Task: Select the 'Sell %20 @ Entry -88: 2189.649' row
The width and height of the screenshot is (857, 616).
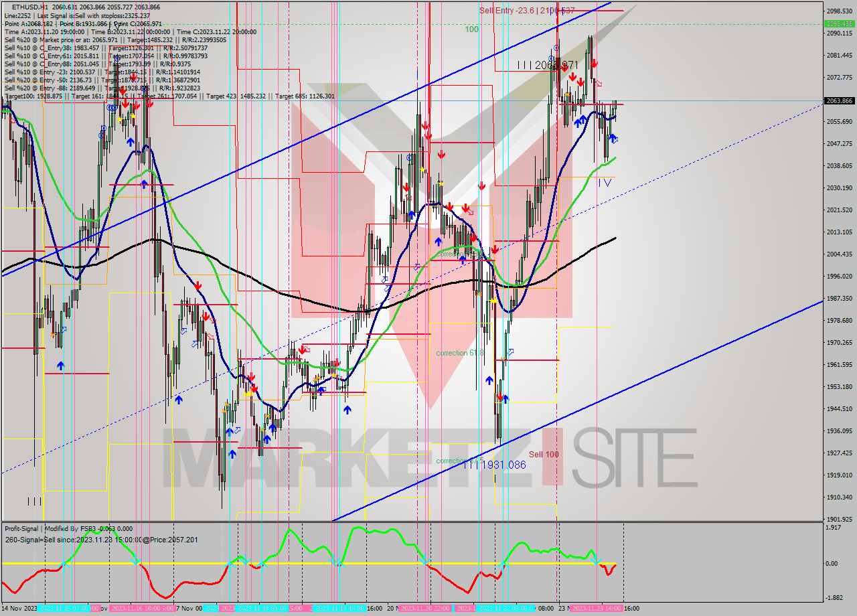Action: pyautogui.click(x=102, y=88)
